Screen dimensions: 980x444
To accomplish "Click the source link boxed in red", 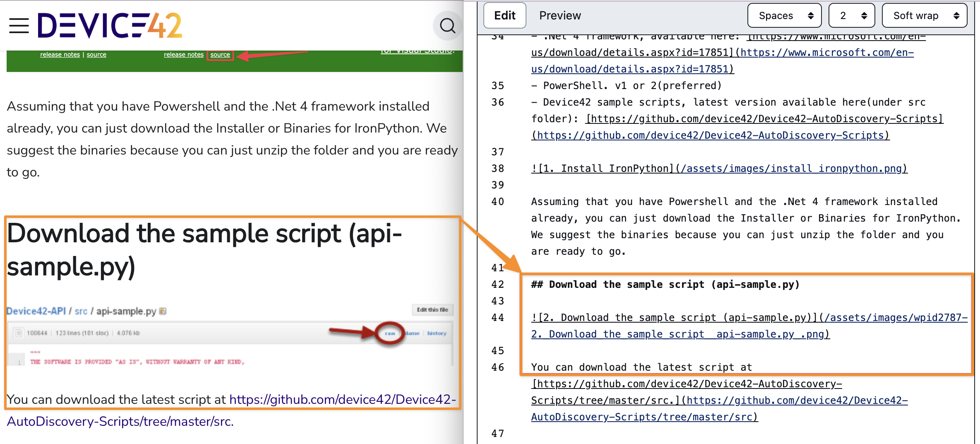I will (x=220, y=55).
